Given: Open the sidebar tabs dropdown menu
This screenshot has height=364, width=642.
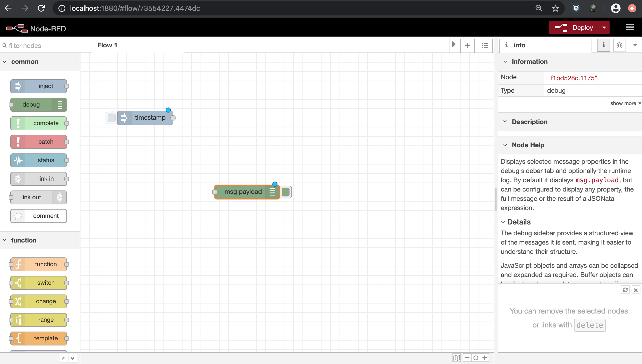Looking at the screenshot, I should tap(635, 45).
